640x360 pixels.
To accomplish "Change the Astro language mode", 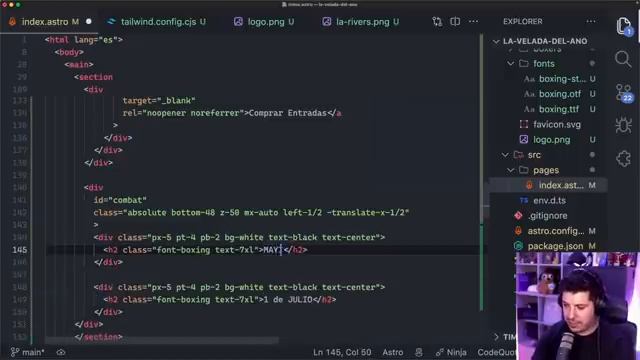I will [x=393, y=352].
